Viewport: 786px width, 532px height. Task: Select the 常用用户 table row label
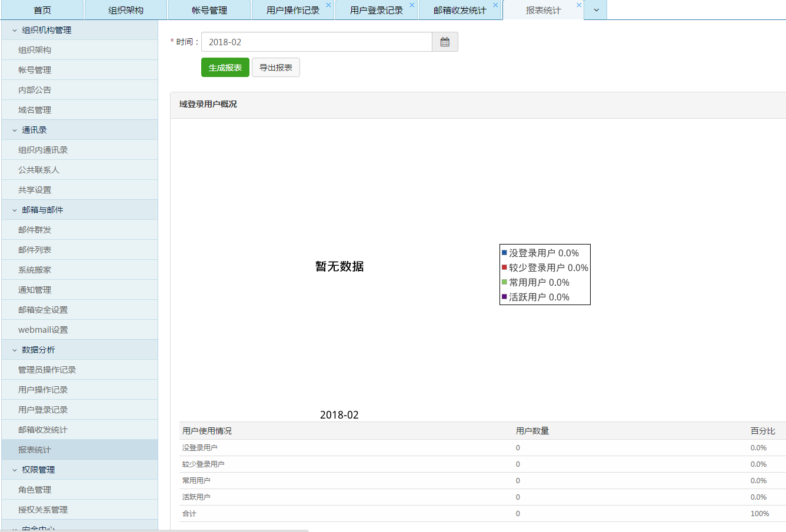196,481
